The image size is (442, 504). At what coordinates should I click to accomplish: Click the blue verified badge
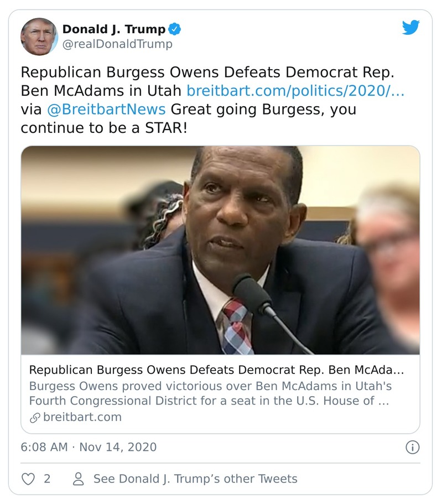(x=175, y=29)
